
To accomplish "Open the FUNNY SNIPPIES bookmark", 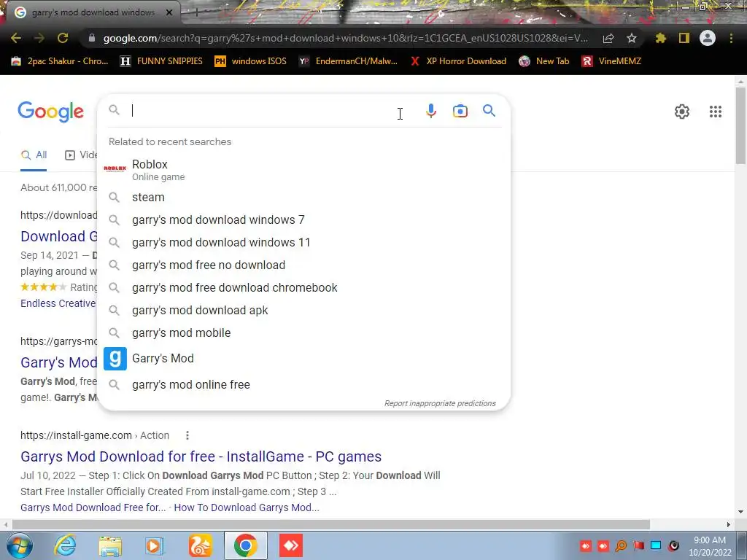I will click(x=161, y=61).
